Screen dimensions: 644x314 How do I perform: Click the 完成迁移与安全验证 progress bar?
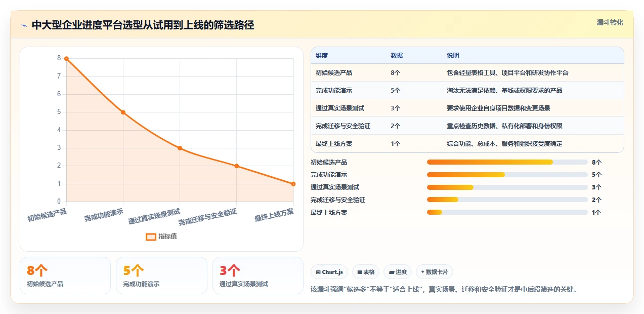pos(507,200)
